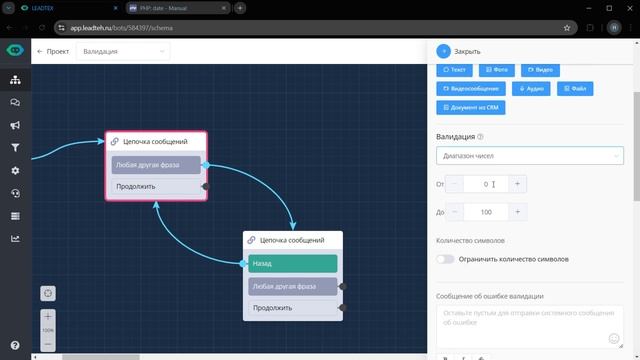Open the help question mark icon
This screenshot has height=360, width=640.
tap(15, 345)
